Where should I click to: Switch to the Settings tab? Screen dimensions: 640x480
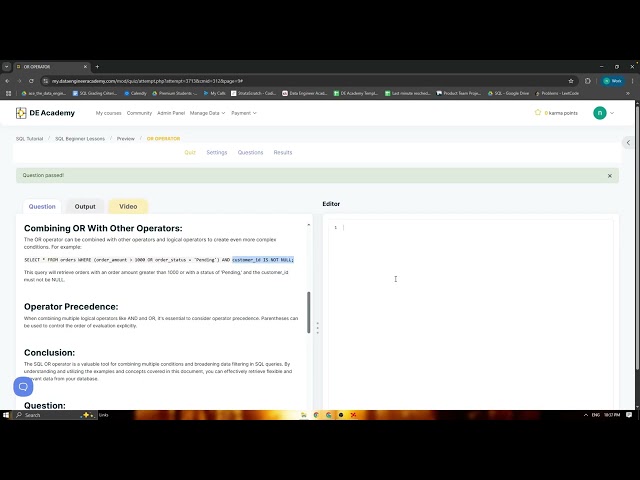(217, 152)
